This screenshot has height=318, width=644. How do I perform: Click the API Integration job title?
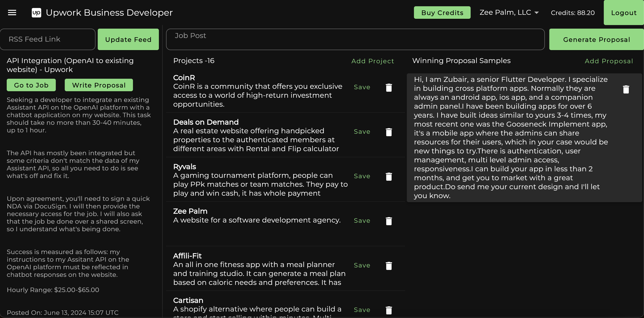[70, 65]
